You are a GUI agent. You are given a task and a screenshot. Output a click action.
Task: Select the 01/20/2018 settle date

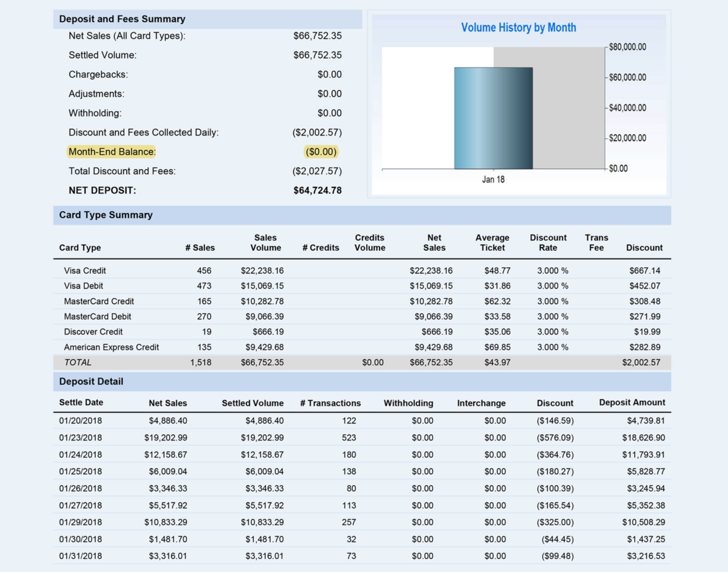(81, 421)
